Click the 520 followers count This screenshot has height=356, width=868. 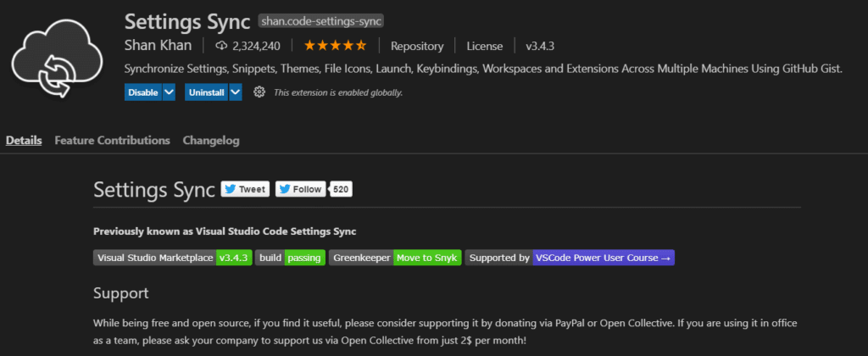coord(341,189)
